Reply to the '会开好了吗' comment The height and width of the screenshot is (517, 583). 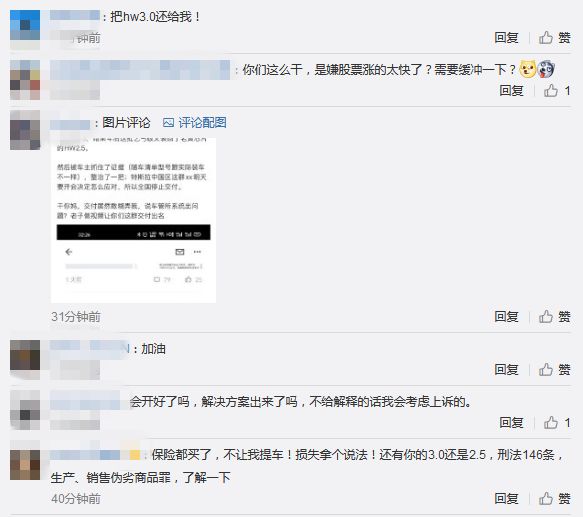click(x=511, y=423)
